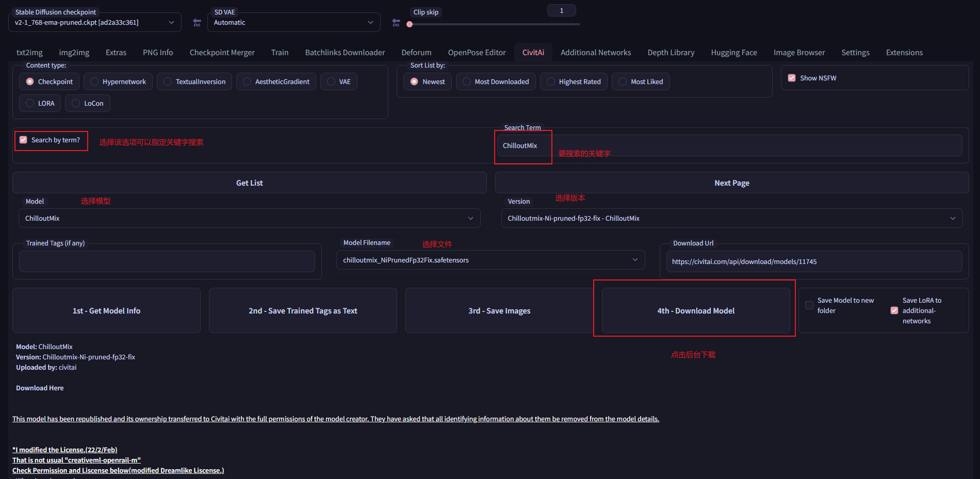Select the CivitAi tab
Viewport: 980px width, 479px height.
click(533, 53)
